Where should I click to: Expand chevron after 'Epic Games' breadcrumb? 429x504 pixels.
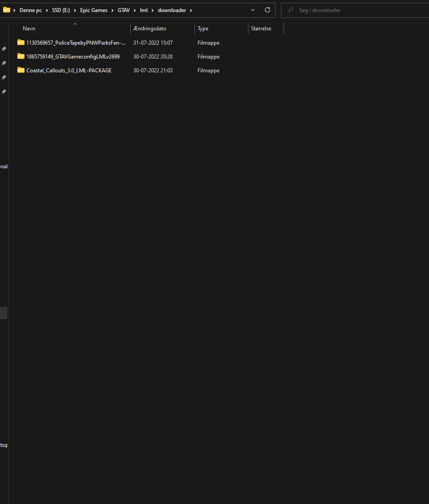(113, 10)
